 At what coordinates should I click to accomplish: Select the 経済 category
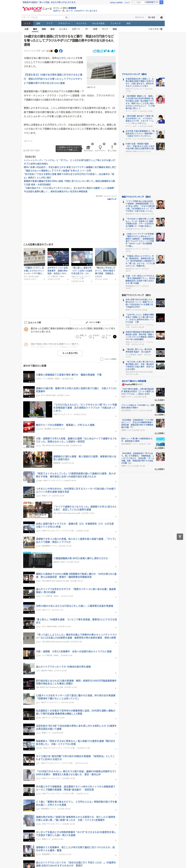(52, 29)
